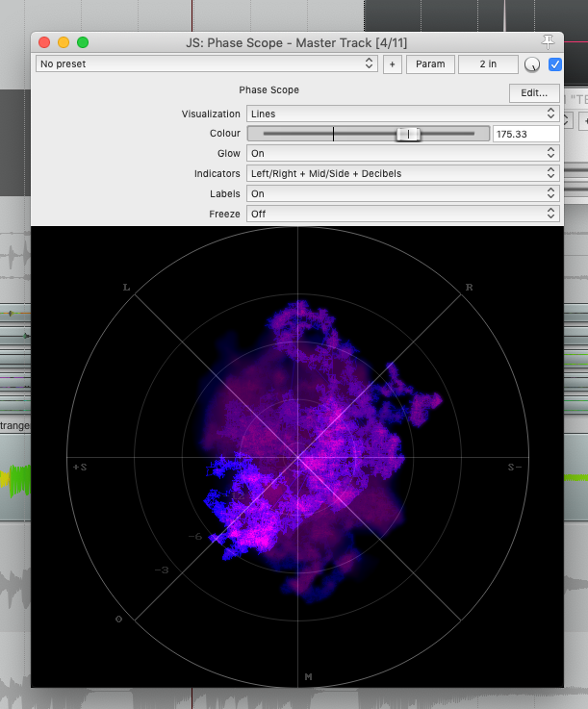This screenshot has width=588, height=709.
Task: Click the Colour slider handle
Action: [x=408, y=134]
